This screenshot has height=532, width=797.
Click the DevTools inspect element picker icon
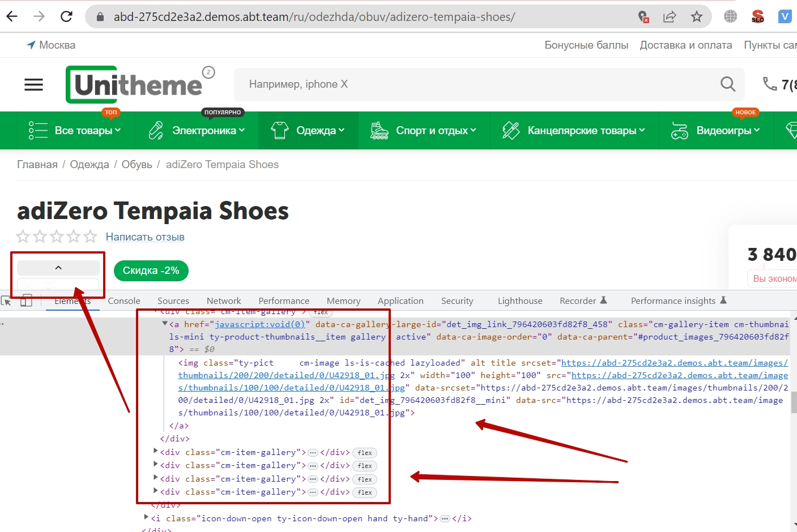pos(7,301)
